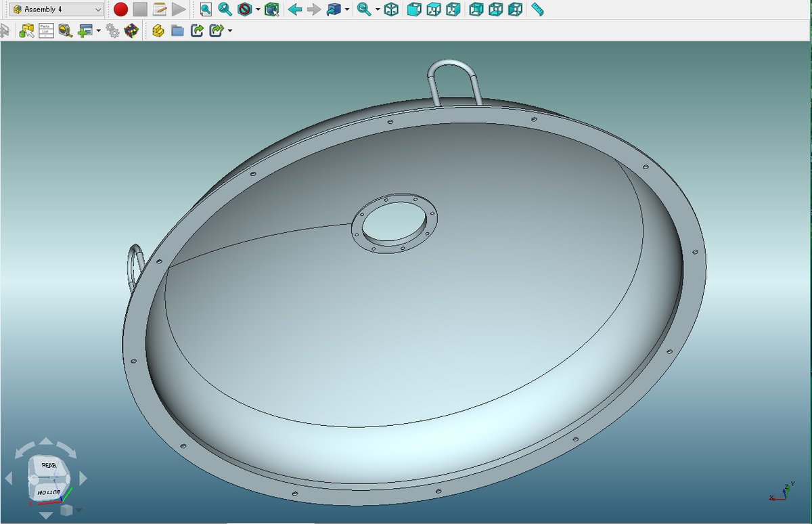This screenshot has width=812, height=524.
Task: Select the Zoom to Area page-magnifier icon
Action: tap(206, 9)
